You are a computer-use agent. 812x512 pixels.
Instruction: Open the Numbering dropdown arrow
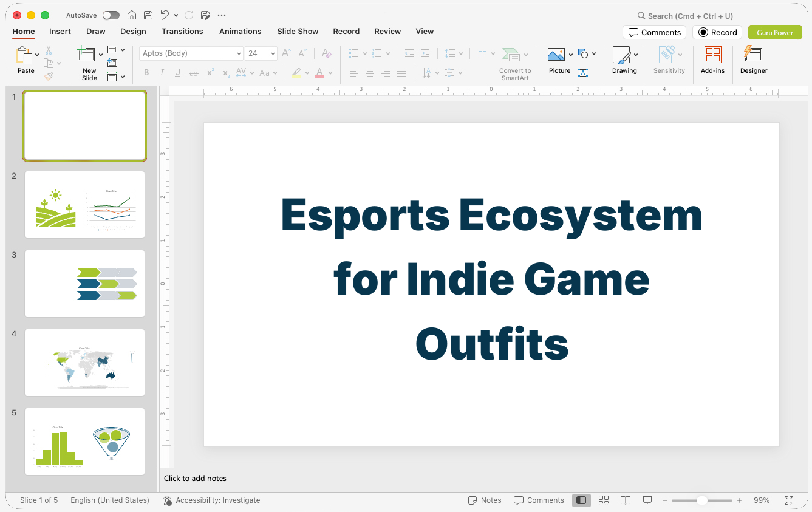[388, 53]
